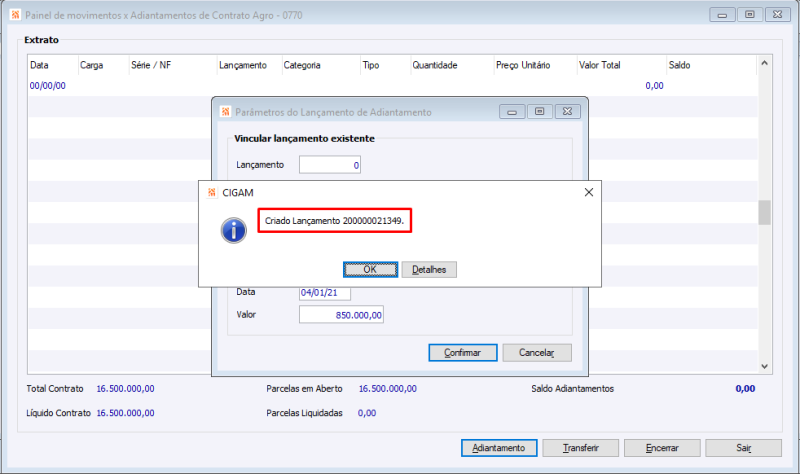Maximize the Parâmetros do Lançamento window
The image size is (800, 474).
540,112
